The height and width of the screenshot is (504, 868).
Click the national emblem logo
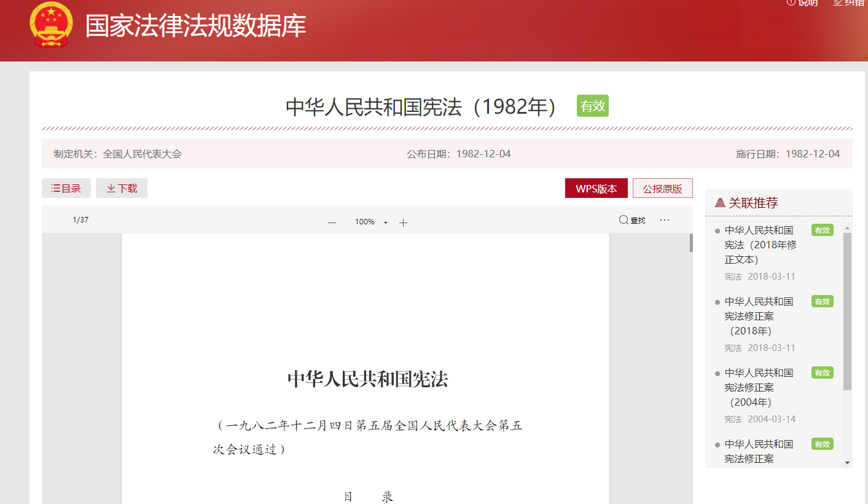tap(52, 25)
